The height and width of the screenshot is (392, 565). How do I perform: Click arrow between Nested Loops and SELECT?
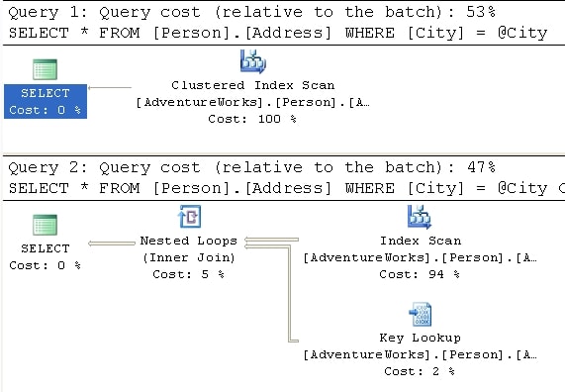[112, 244]
